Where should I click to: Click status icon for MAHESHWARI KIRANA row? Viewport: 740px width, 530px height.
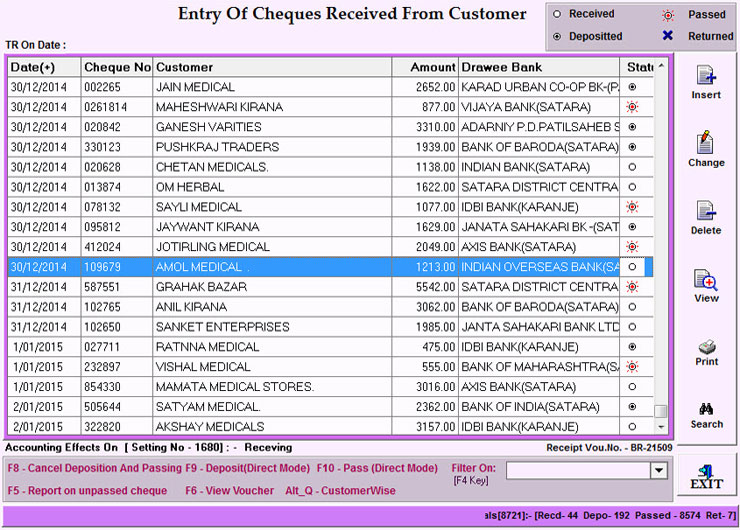click(632, 107)
